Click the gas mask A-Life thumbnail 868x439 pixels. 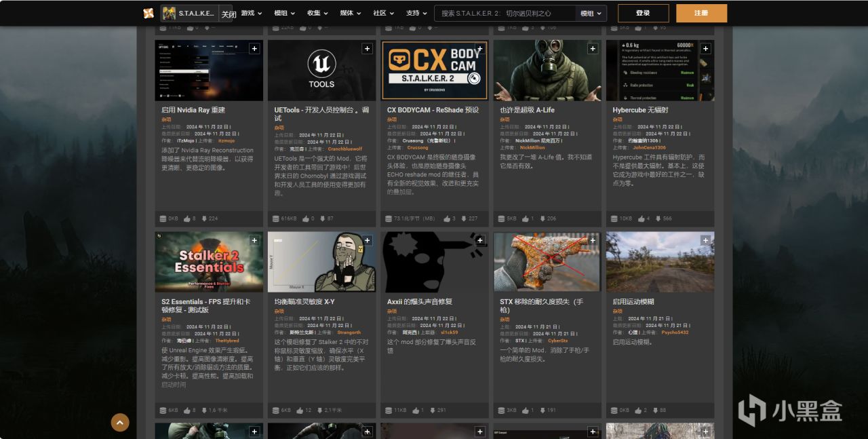tap(547, 70)
